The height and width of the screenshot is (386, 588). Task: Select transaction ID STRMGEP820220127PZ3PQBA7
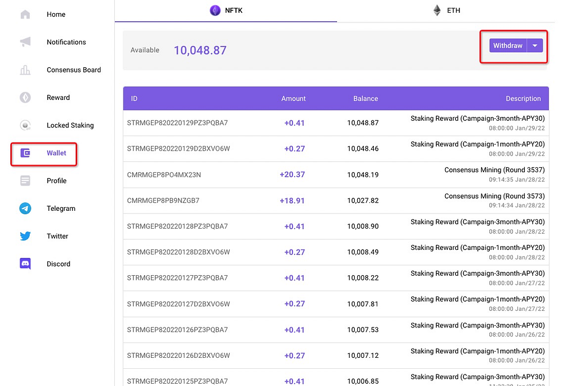pyautogui.click(x=177, y=278)
